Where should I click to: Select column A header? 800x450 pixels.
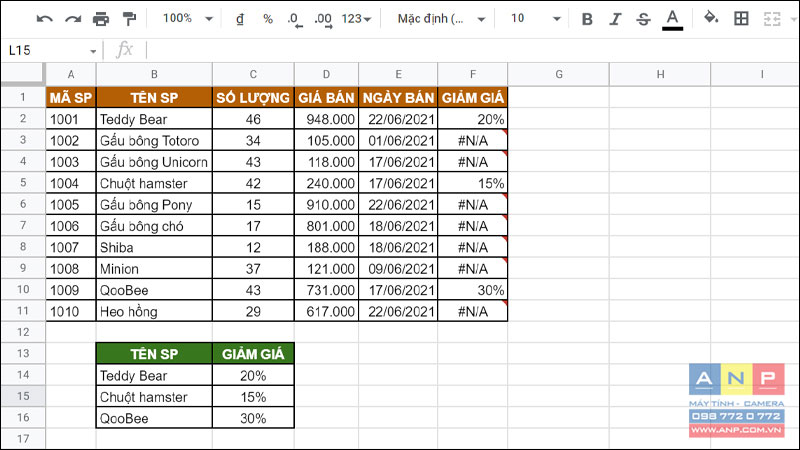pos(71,74)
